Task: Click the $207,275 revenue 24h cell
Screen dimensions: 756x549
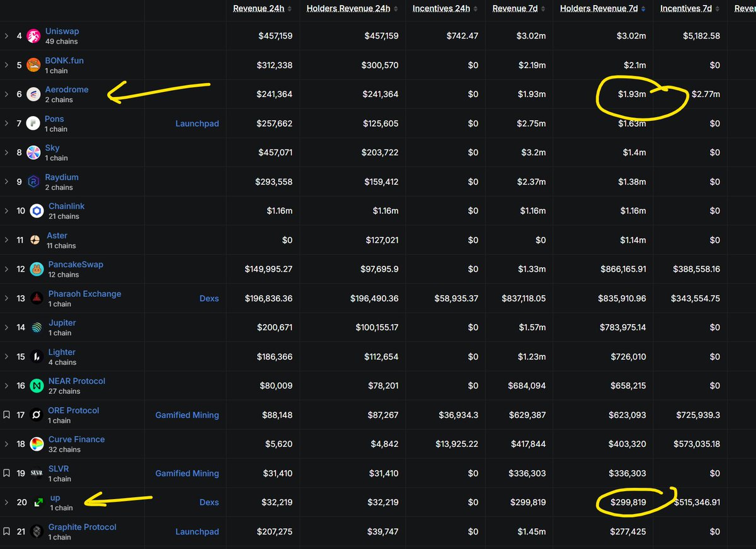Action: [x=275, y=531]
